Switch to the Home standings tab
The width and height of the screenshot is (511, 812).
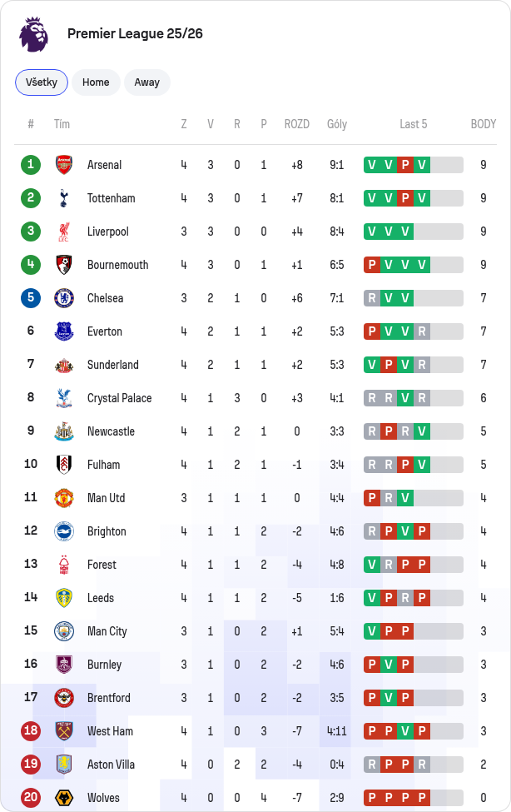tap(96, 82)
